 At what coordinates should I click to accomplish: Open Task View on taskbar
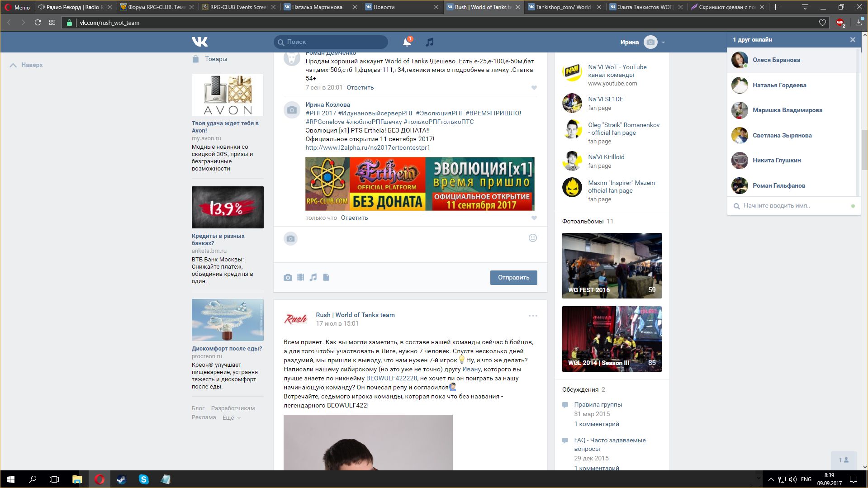(x=54, y=479)
